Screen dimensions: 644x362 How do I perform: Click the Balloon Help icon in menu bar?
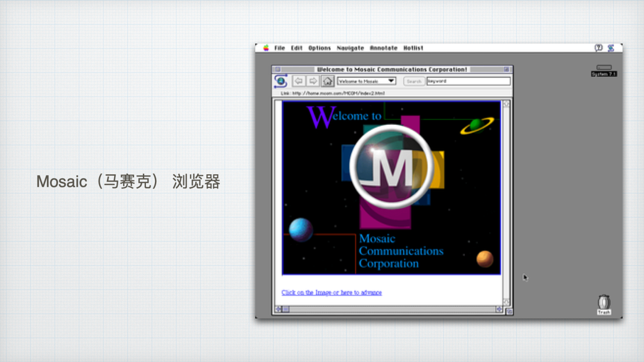(598, 48)
